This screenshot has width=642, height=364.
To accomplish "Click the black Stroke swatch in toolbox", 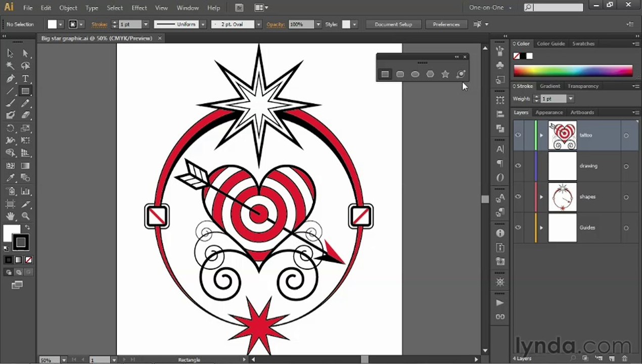I will point(20,243).
